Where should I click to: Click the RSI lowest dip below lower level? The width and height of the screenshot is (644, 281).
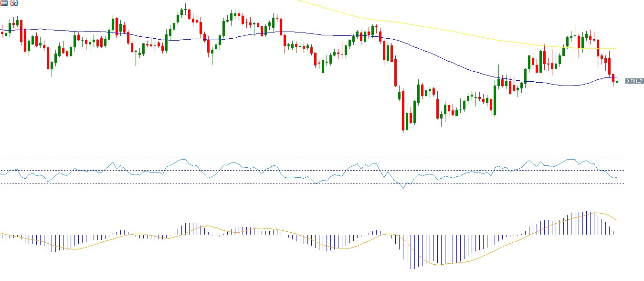pyautogui.click(x=402, y=188)
